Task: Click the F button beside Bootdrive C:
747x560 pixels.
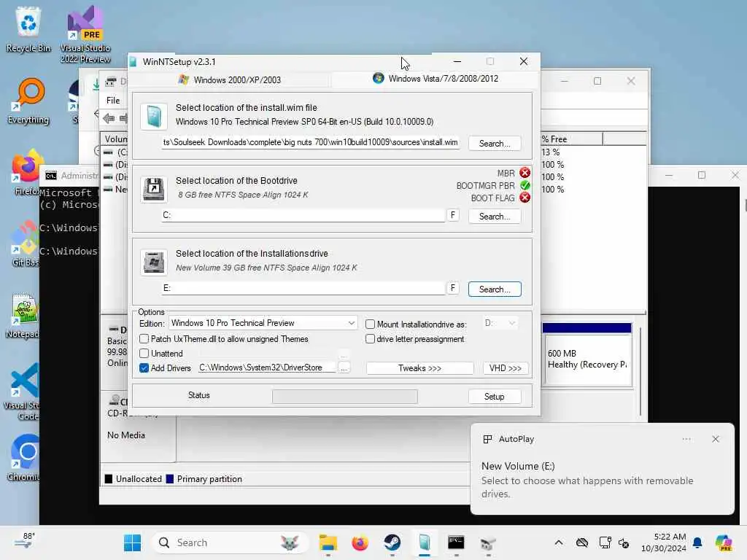Action: point(452,215)
